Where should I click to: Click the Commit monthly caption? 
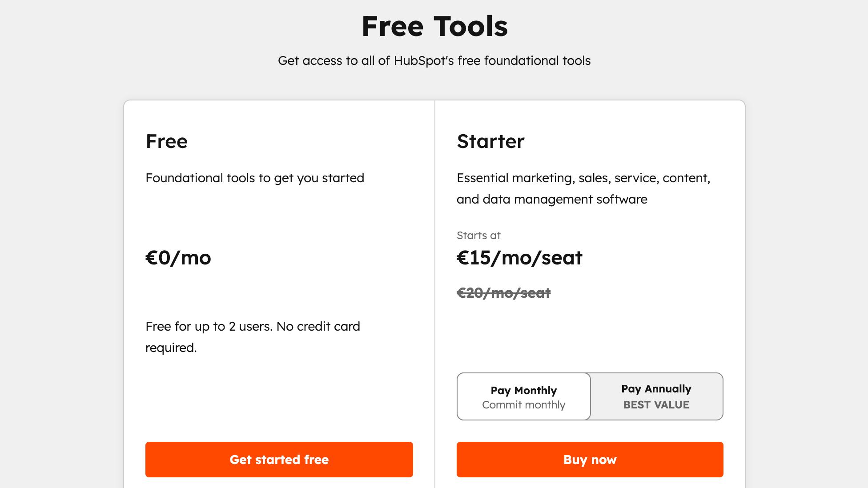(523, 405)
